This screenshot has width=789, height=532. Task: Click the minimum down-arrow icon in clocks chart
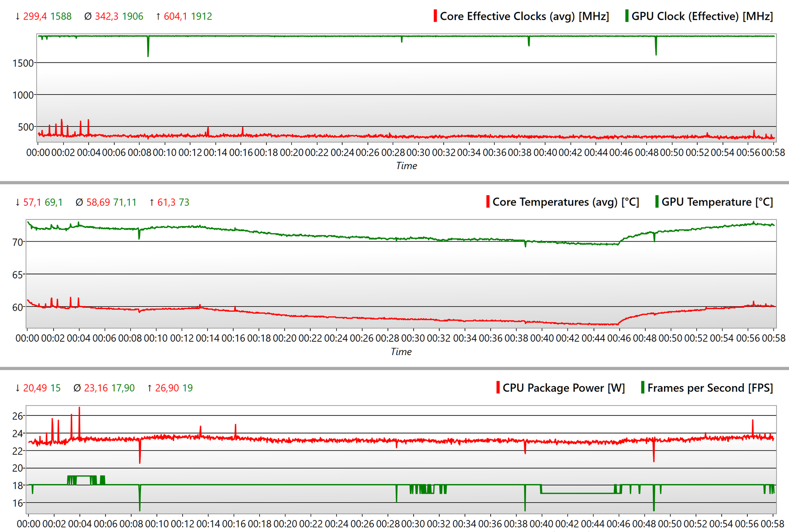tap(18, 17)
